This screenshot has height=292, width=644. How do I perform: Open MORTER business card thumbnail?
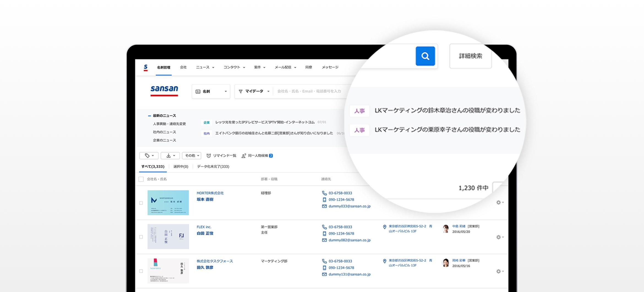point(168,202)
